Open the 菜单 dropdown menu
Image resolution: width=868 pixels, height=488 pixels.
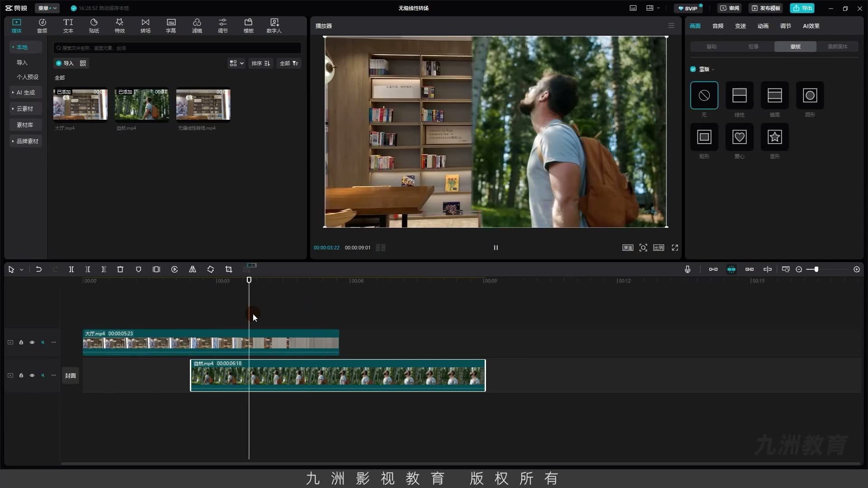[47, 8]
